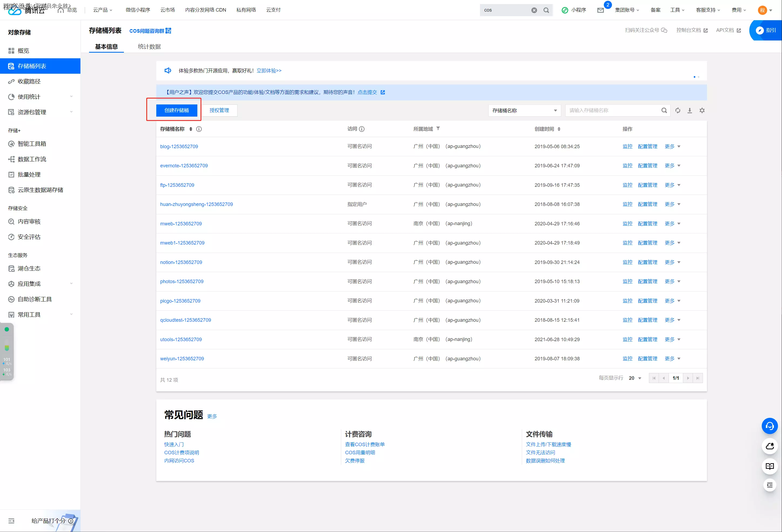Switch to the 统计数据 tab

click(x=149, y=46)
